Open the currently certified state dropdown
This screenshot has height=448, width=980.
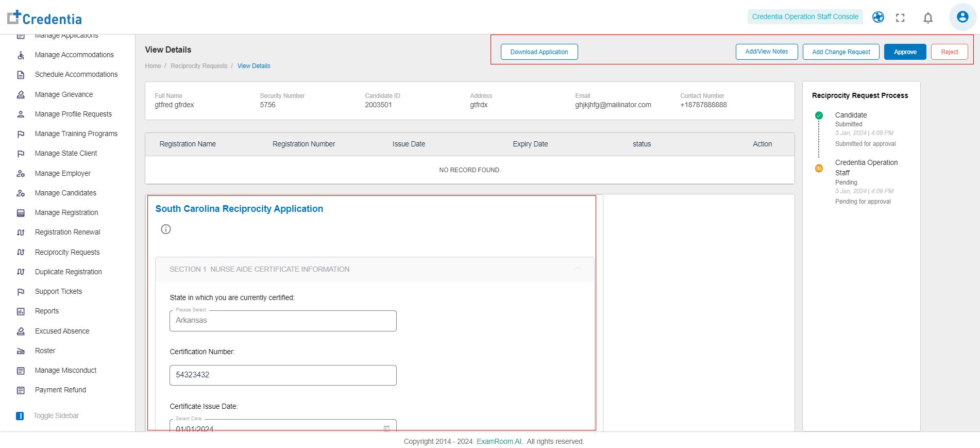pyautogui.click(x=283, y=321)
